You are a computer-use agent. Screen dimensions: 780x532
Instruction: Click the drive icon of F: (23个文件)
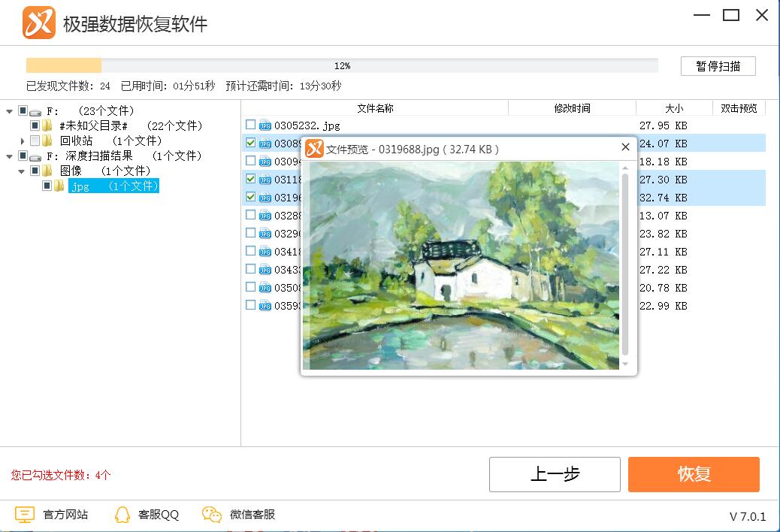[35, 111]
